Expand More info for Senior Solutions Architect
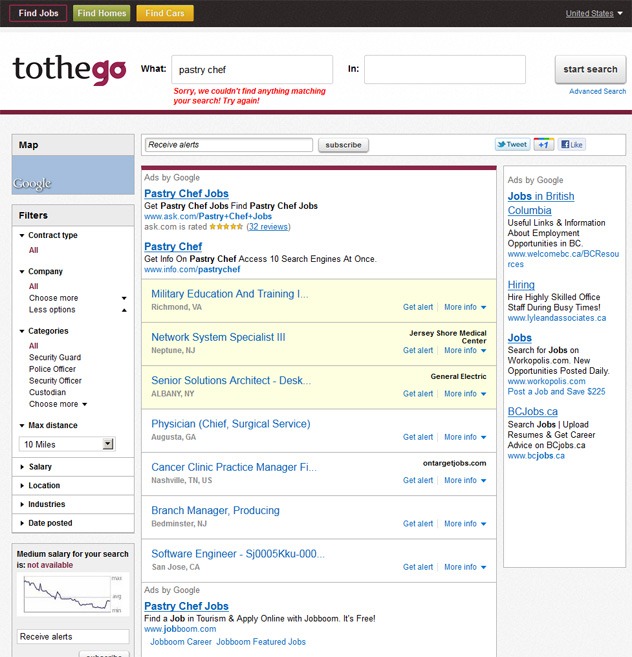Viewport: 632px width, 657px height. [465, 394]
